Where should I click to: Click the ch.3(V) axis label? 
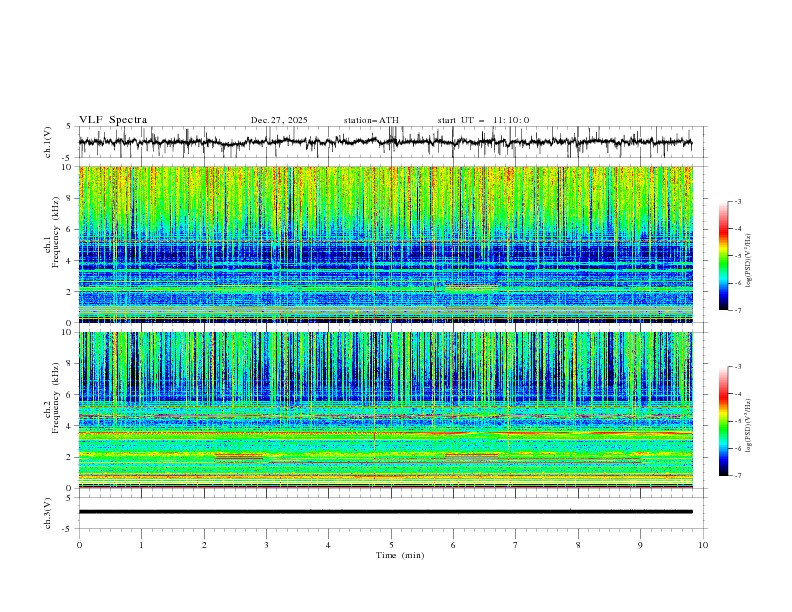pos(47,512)
